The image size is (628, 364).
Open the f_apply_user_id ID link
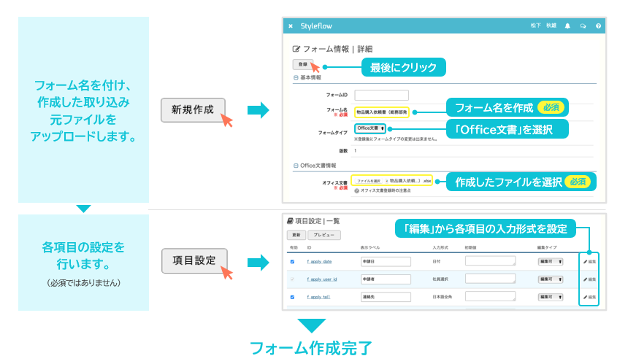322,279
